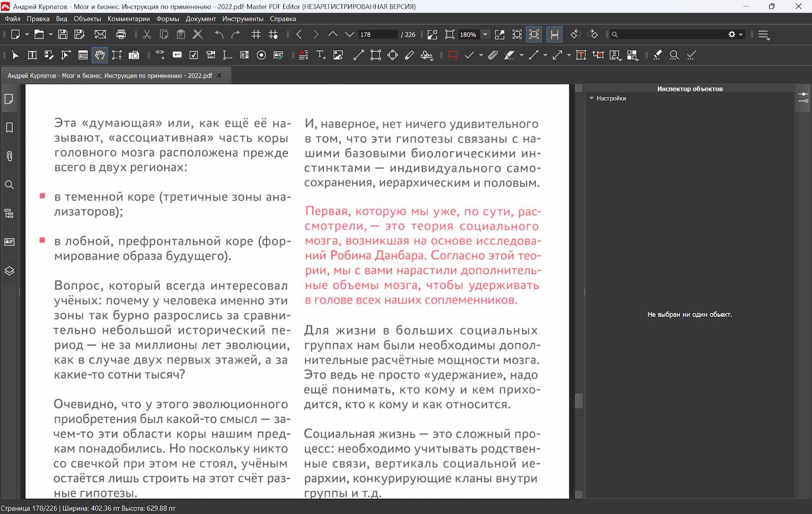This screenshot has width=812, height=514.
Task: Go forward with the right arrow navigation button
Action: (x=316, y=35)
